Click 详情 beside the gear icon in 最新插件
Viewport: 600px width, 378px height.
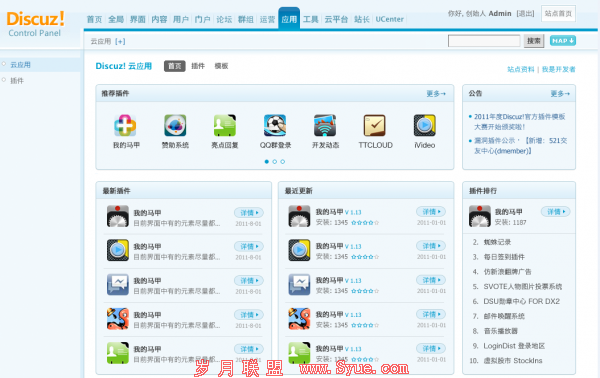(x=249, y=213)
